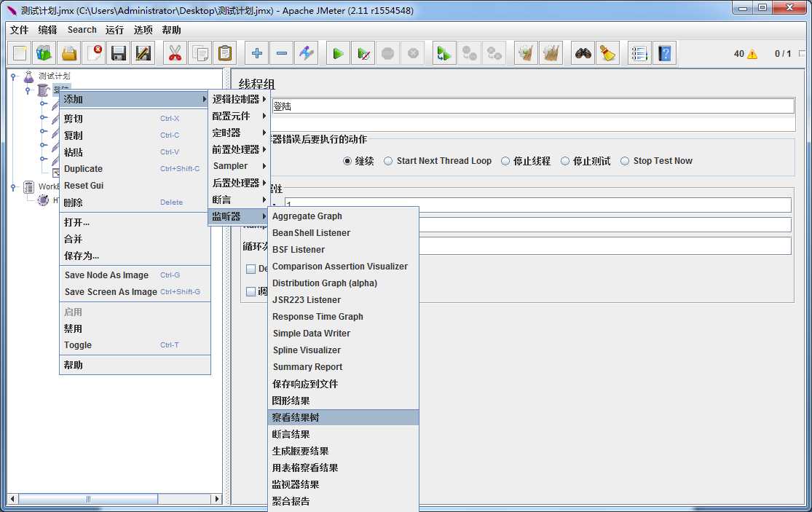Click the Save floppy disk icon
Viewport: 812px width, 512px height.
[119, 53]
